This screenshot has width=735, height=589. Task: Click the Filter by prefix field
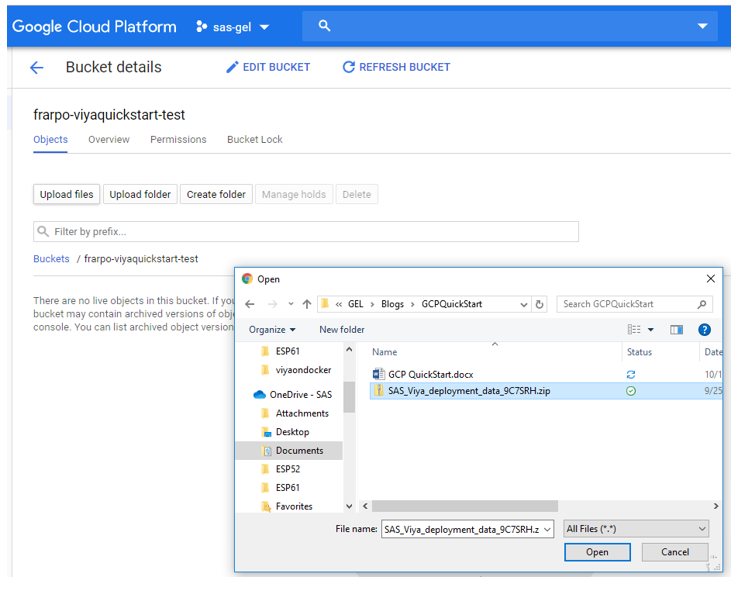(x=306, y=231)
